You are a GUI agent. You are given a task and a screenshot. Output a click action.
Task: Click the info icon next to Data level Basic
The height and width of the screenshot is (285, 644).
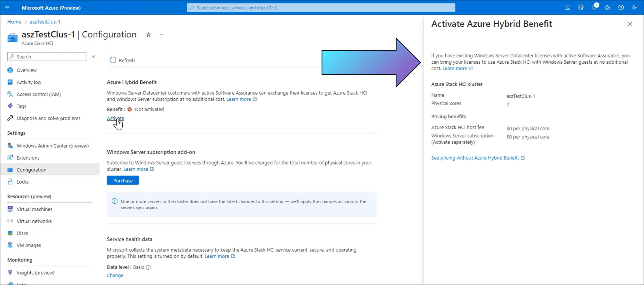[148, 267]
